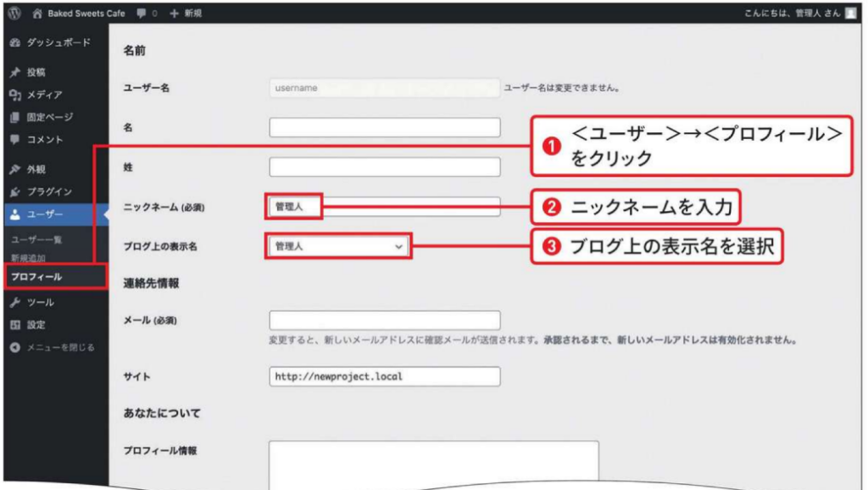Select プロフィール in the user submenu

coord(36,276)
